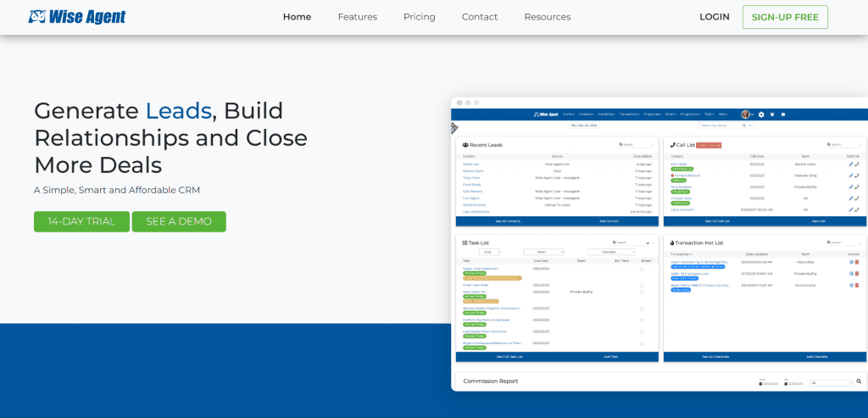The width and height of the screenshot is (868, 418).
Task: Click the Recent Leads search field
Action: pos(635,144)
